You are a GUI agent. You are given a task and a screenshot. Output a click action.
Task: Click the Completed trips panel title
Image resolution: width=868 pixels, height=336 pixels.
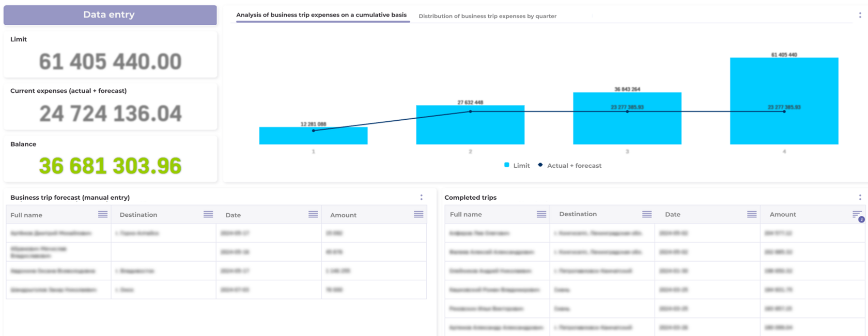pyautogui.click(x=470, y=197)
